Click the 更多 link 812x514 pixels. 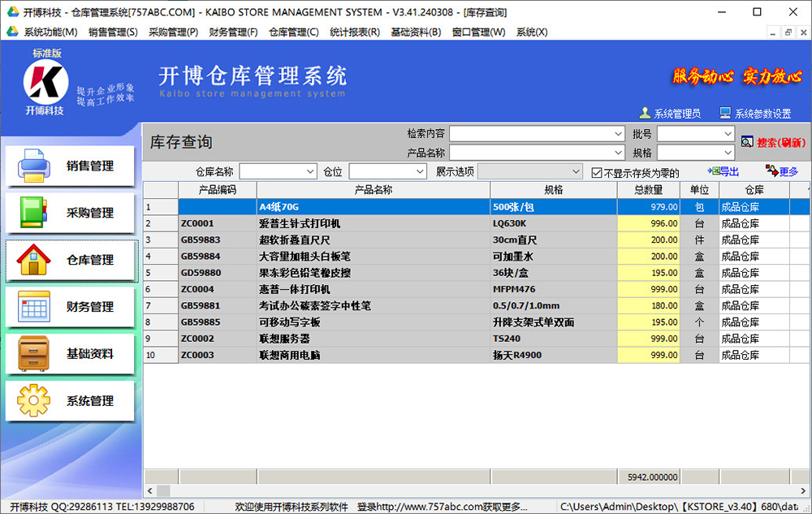pos(788,171)
